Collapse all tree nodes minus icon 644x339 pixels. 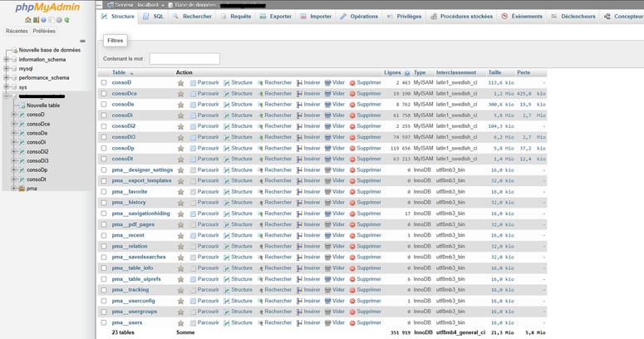click(x=82, y=41)
